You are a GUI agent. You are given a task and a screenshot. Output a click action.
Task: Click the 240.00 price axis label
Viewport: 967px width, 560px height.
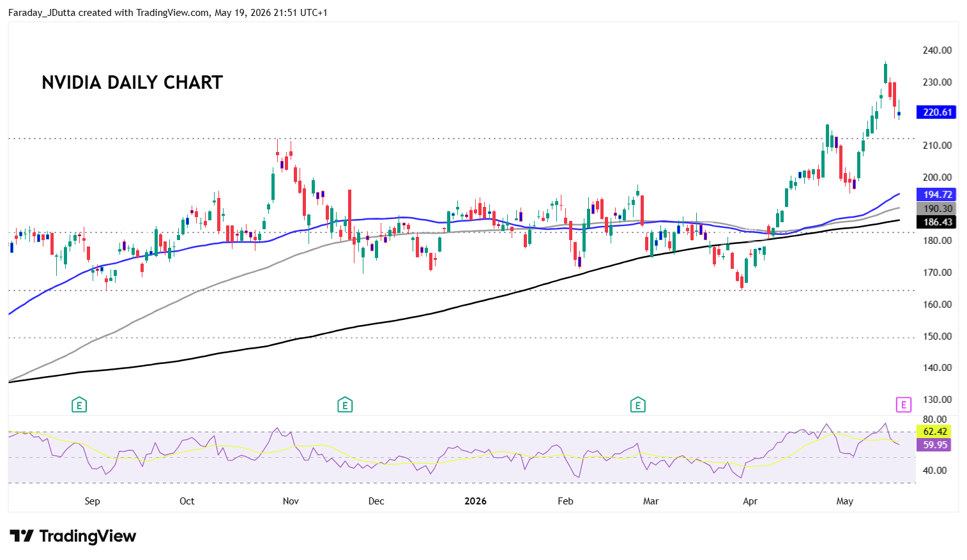pyautogui.click(x=937, y=50)
